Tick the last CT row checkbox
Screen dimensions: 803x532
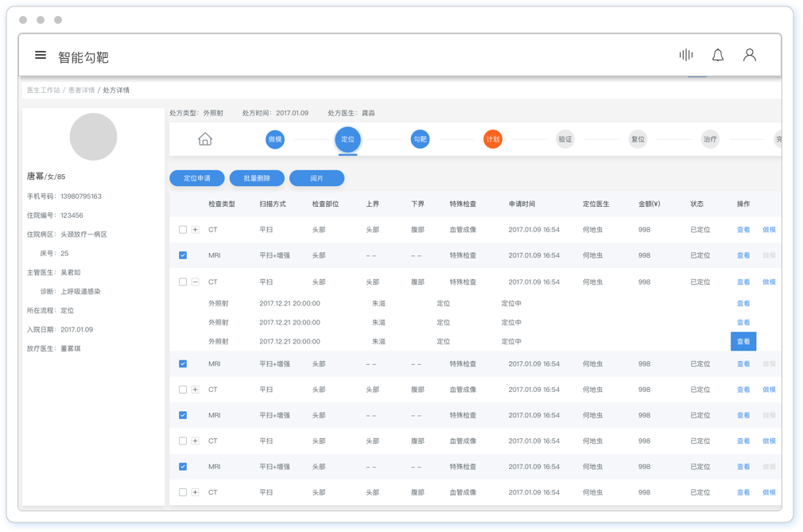pos(183,492)
